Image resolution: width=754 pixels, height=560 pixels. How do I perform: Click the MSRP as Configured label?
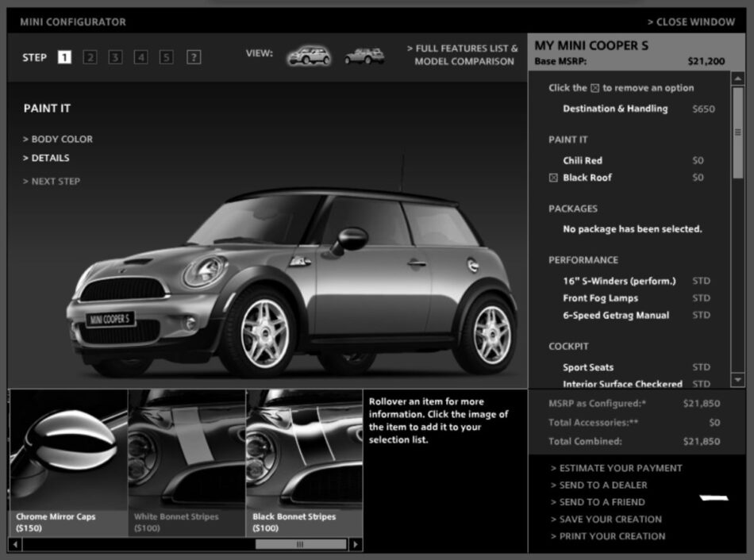pyautogui.click(x=597, y=403)
